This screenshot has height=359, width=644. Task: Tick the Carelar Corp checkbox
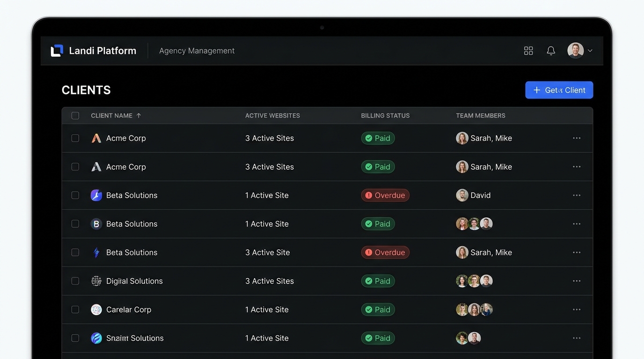tap(75, 309)
